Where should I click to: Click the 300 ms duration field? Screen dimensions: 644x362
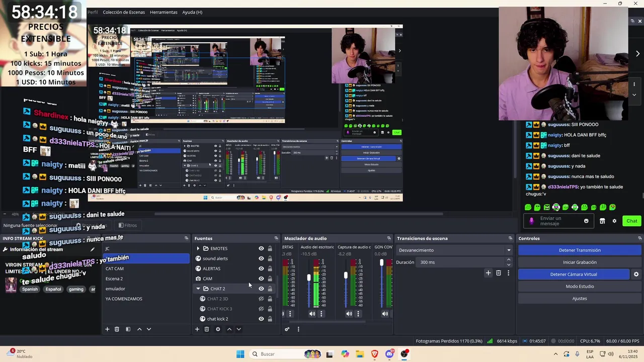pos(461,262)
